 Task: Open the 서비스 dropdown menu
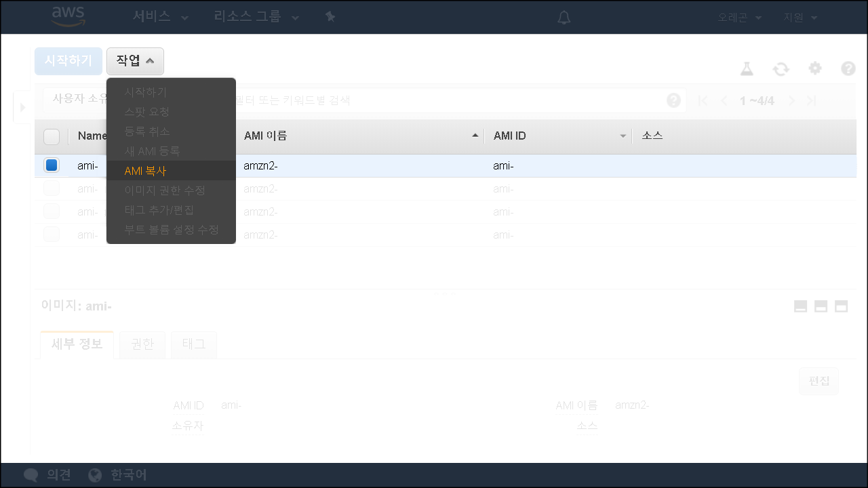(160, 17)
